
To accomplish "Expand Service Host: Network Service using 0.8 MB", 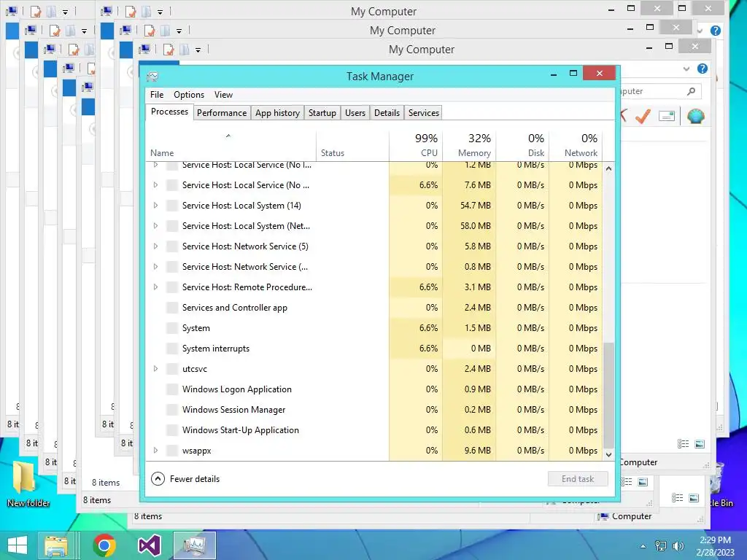I will tap(155, 267).
